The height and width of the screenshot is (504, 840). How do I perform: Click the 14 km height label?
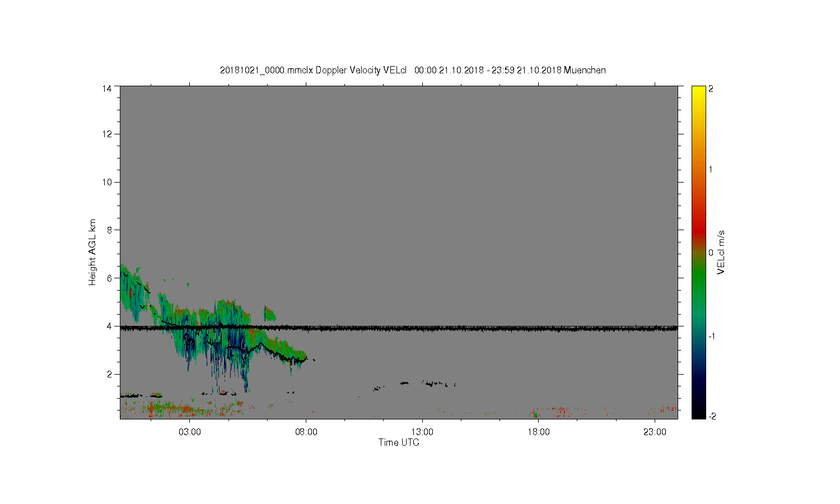pos(106,88)
